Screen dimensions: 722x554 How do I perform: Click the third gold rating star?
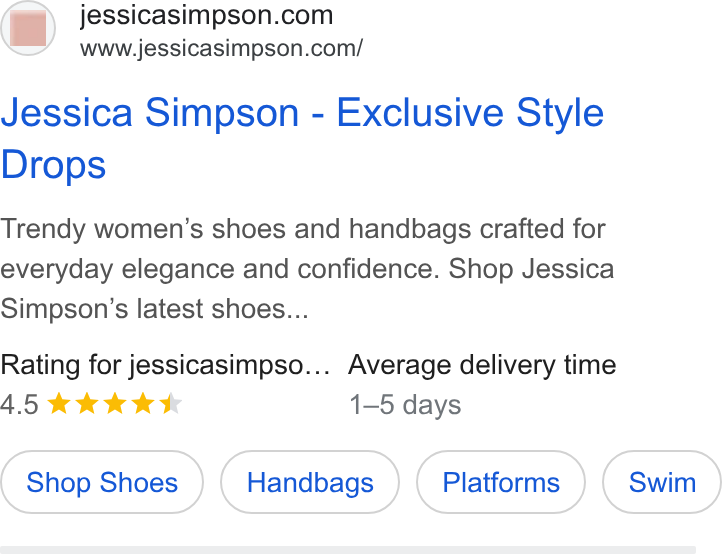tap(115, 403)
